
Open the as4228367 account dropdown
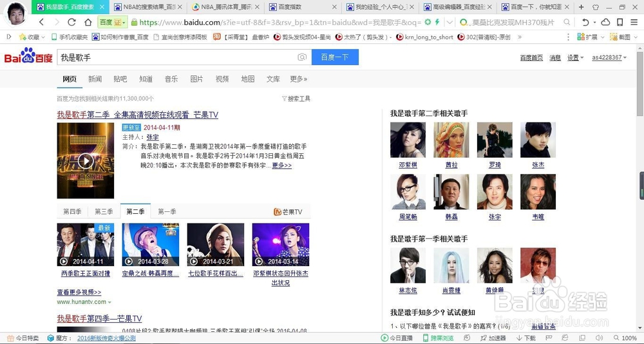tap(609, 57)
